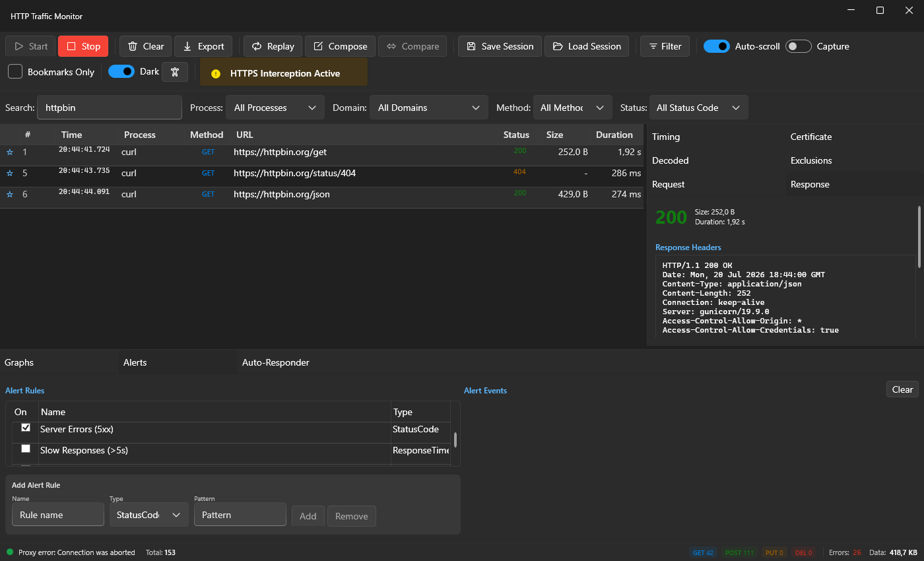Open the alert rule Type dropdown

pos(149,515)
